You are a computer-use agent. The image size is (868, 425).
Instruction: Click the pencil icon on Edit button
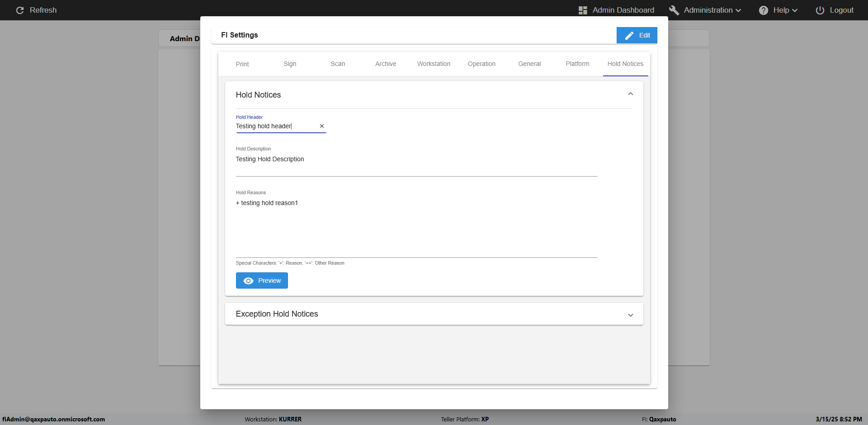tap(629, 36)
